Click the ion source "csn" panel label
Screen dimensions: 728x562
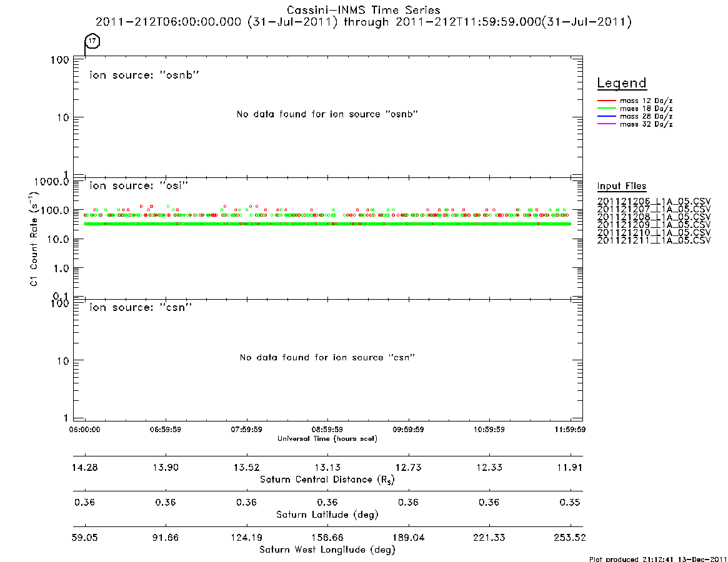click(141, 307)
